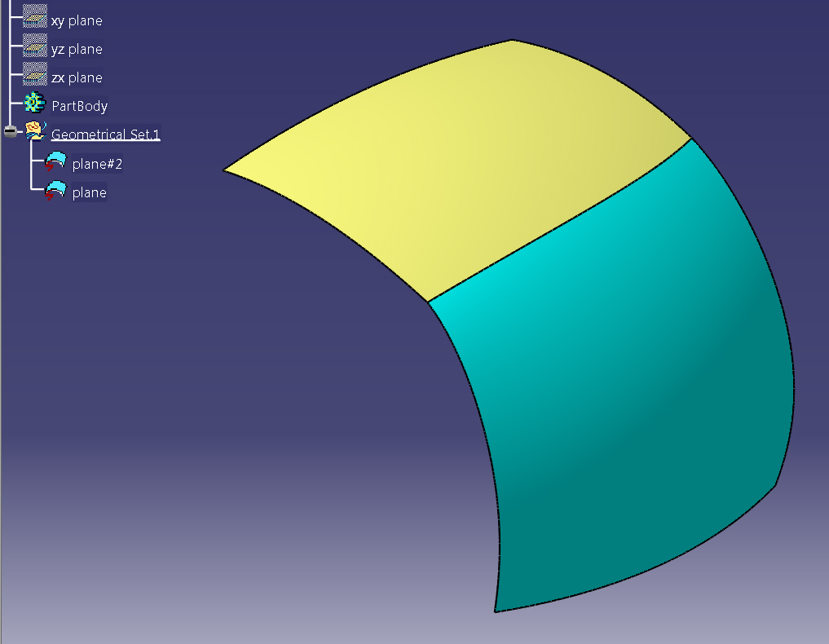Viewport: 829px width, 644px height.
Task: Select the bottom 'plane' text label
Action: 89,192
